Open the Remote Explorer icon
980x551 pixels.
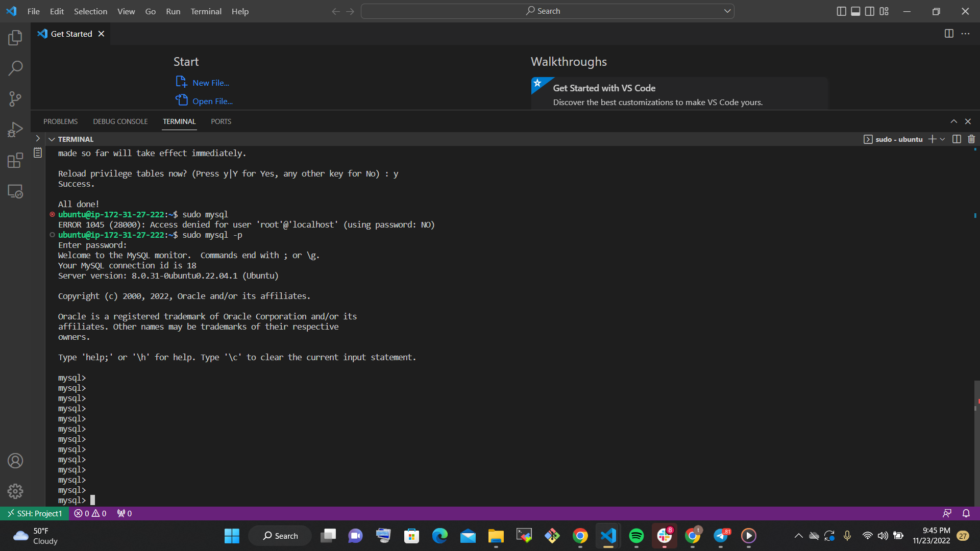15,191
